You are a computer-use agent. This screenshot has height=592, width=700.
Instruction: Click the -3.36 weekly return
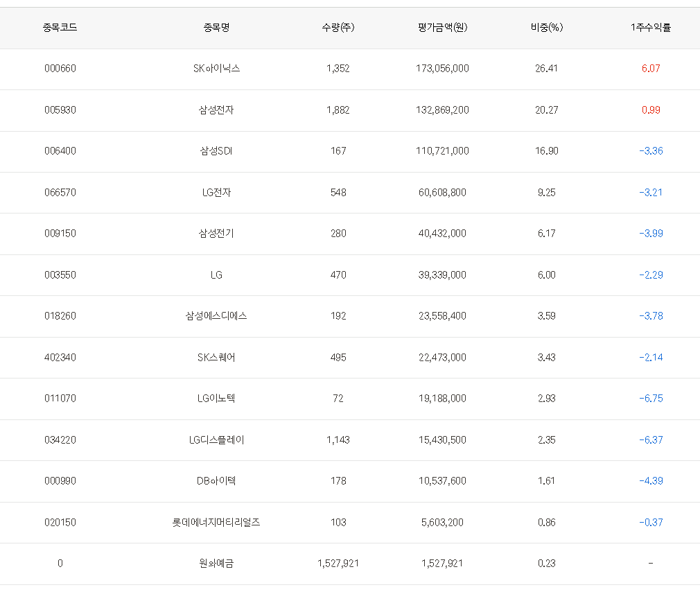tap(651, 151)
